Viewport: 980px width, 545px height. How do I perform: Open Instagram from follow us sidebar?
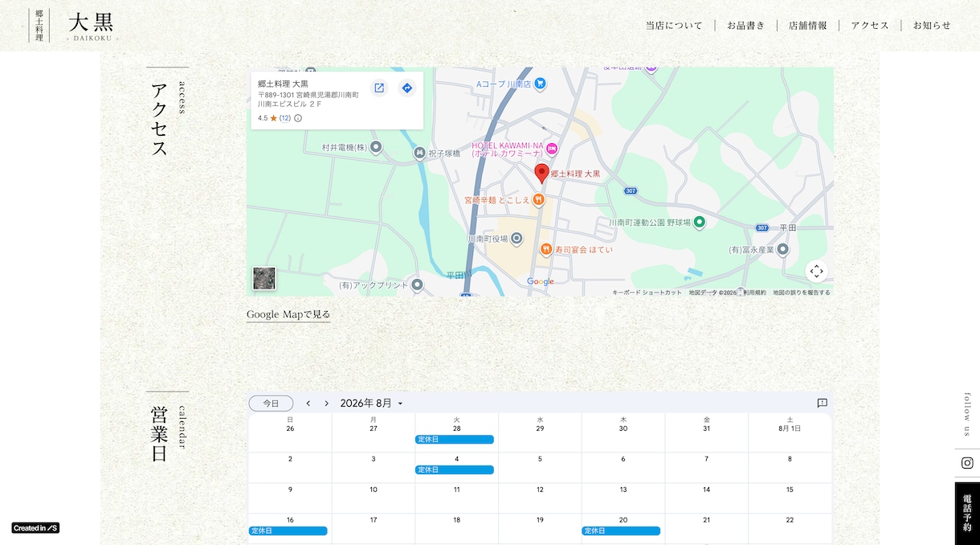(x=967, y=463)
